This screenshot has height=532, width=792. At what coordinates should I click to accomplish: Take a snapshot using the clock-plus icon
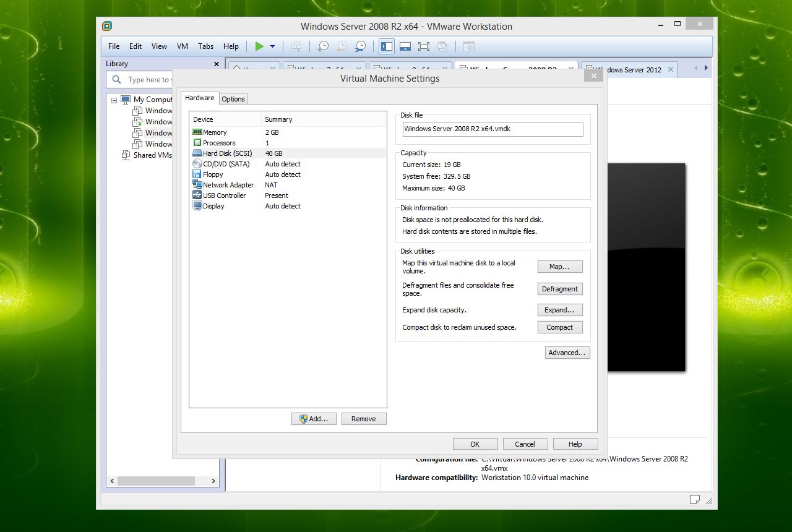(323, 46)
